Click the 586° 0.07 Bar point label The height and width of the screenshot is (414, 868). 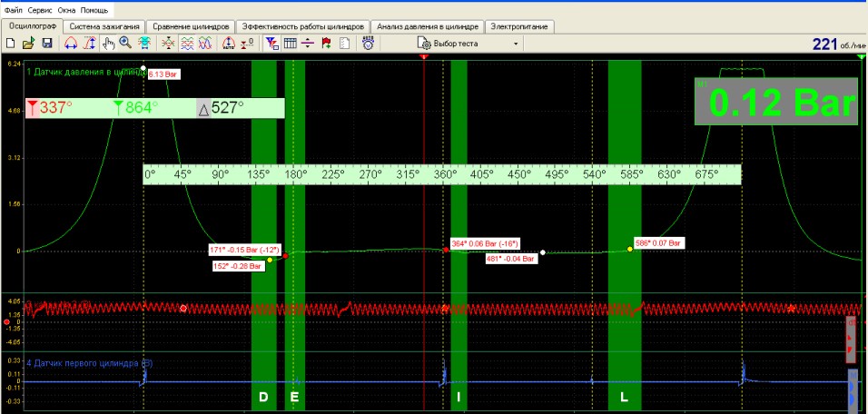(x=660, y=242)
